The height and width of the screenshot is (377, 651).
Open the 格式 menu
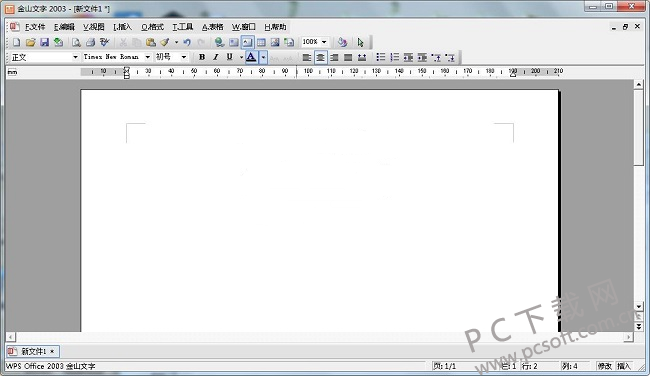152,27
